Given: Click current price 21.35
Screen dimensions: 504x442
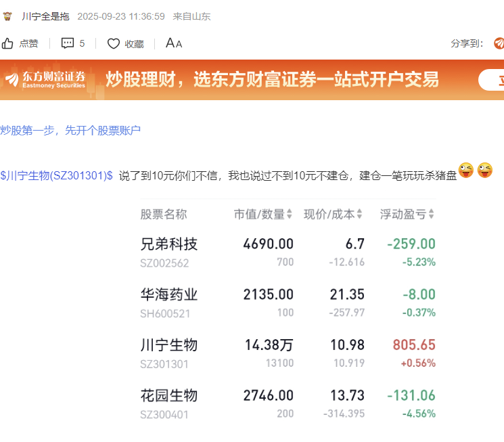Looking at the screenshot, I should pos(348,294).
